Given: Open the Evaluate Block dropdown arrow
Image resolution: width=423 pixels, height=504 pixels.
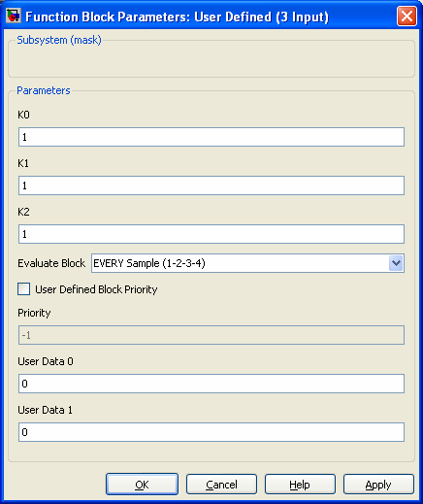Looking at the screenshot, I should 396,263.
